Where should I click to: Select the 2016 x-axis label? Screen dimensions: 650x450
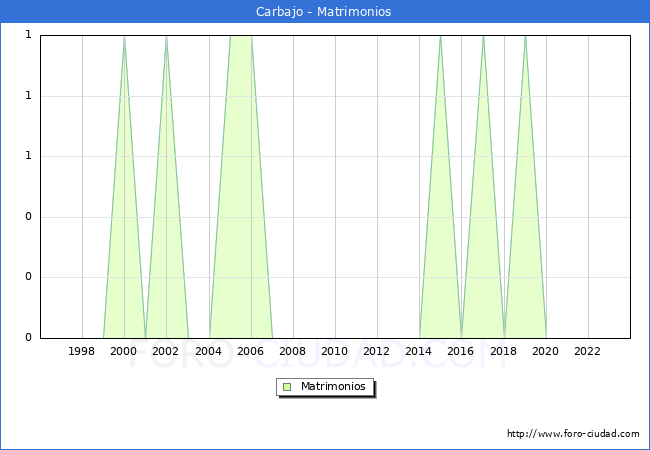(460, 351)
